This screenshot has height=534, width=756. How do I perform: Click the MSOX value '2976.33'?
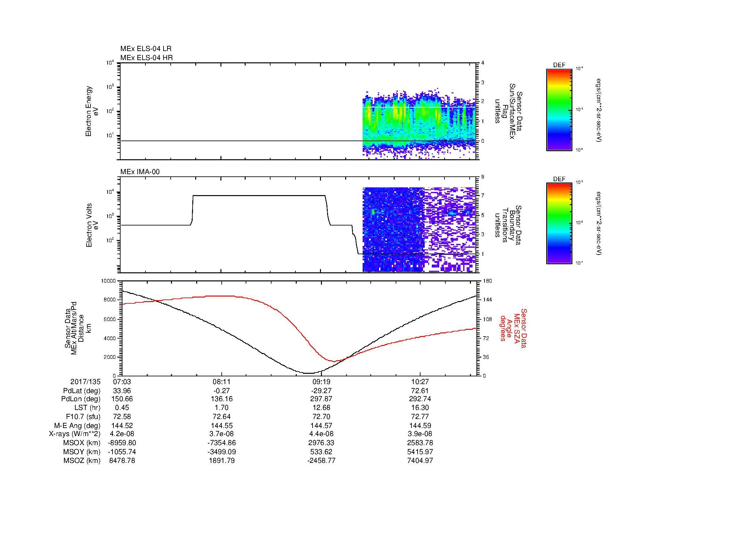(321, 443)
